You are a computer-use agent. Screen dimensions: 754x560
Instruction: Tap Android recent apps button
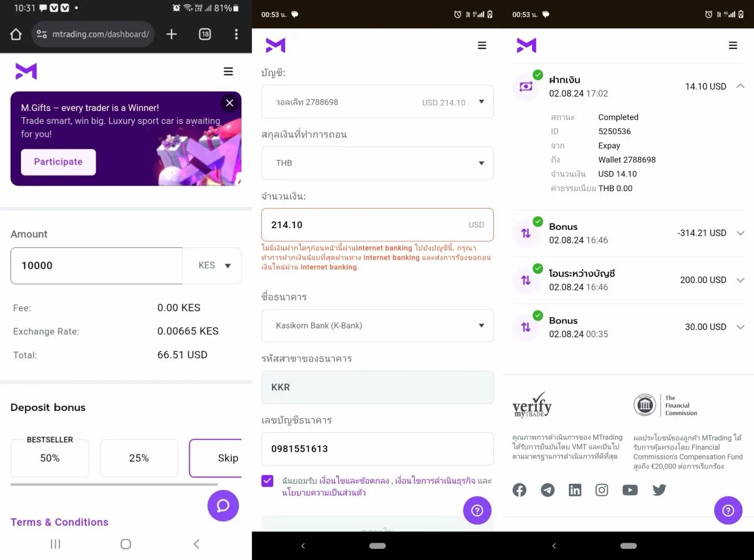click(x=55, y=544)
